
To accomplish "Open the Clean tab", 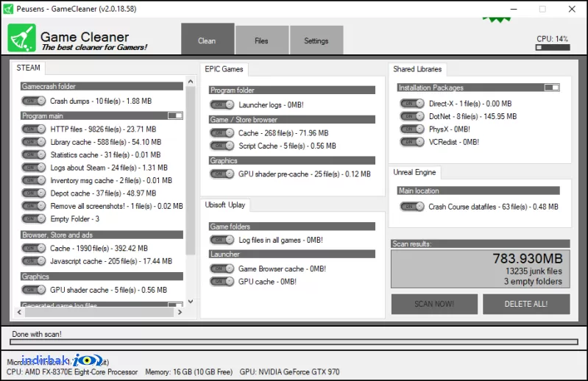I will click(208, 39).
